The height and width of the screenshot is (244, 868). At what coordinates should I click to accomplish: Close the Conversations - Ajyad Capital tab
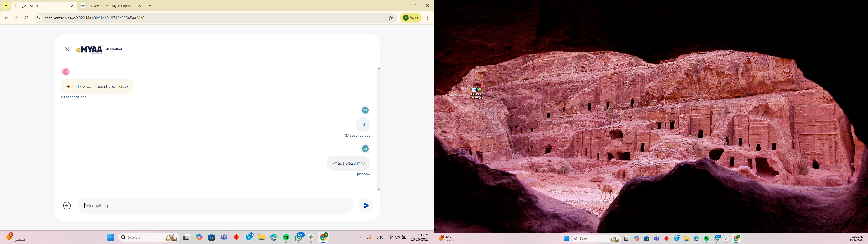tap(139, 6)
